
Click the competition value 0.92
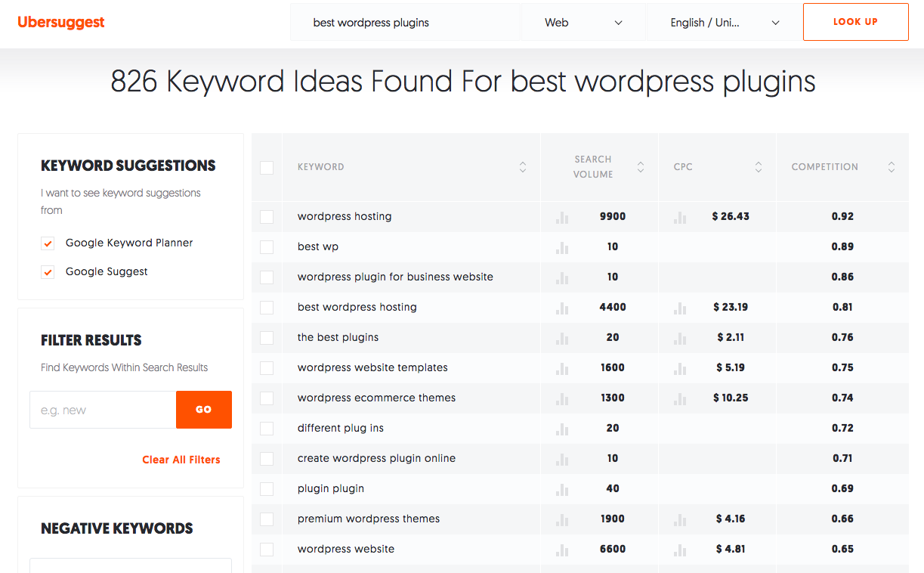click(842, 216)
